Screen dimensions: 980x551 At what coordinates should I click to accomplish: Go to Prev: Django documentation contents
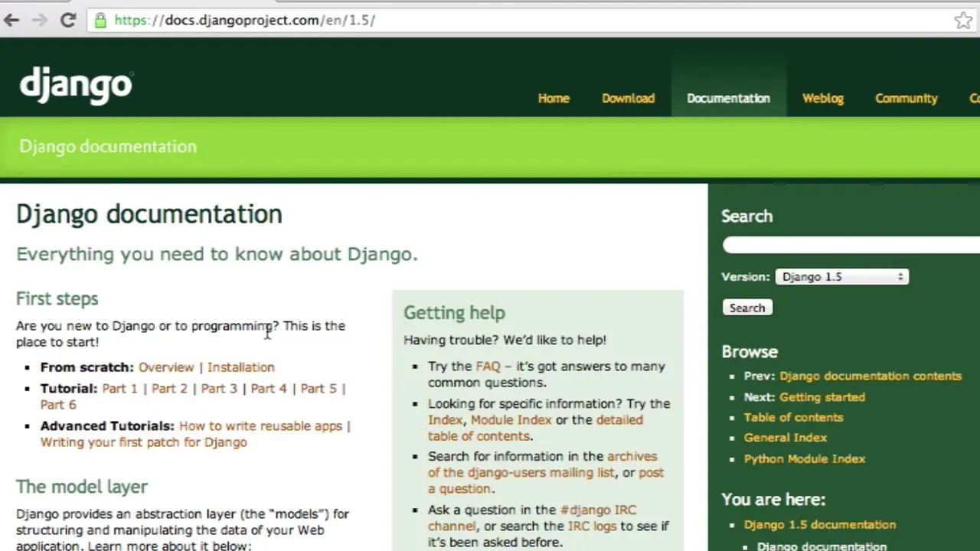tap(871, 377)
